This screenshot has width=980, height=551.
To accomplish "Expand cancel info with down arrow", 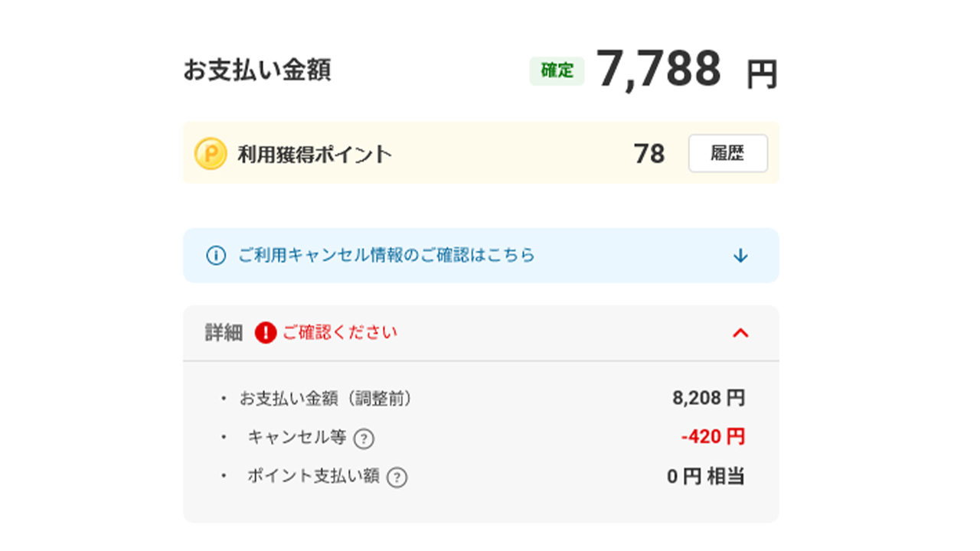I will pyautogui.click(x=740, y=256).
